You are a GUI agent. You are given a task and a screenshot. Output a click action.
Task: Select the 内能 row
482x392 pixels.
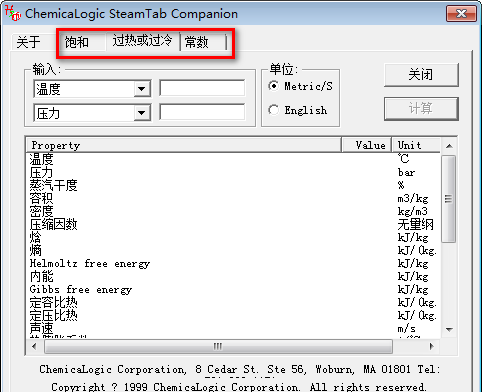[x=233, y=276]
